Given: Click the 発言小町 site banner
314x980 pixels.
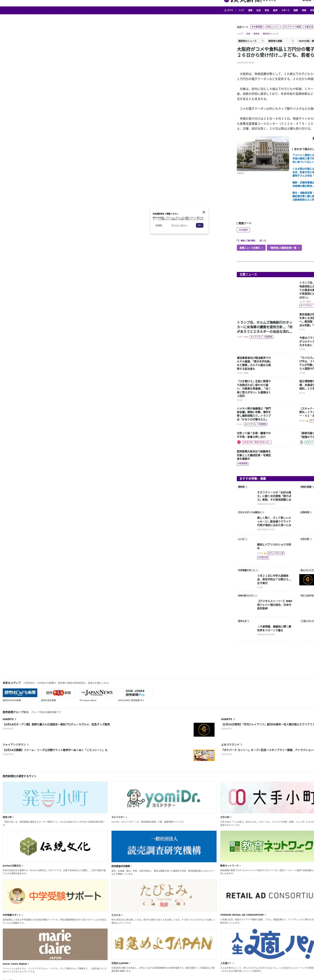Looking at the screenshot, I should [x=55, y=798].
